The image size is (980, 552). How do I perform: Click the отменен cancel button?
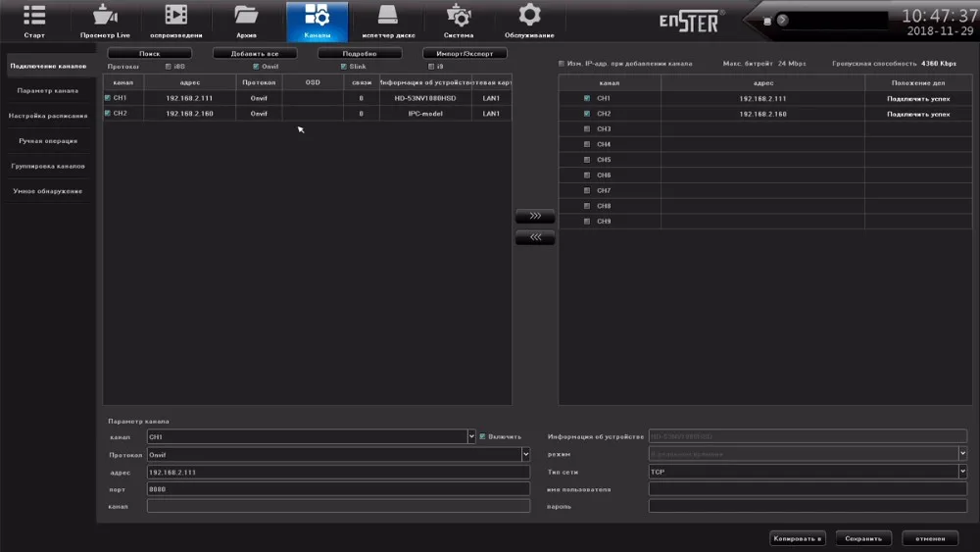930,538
